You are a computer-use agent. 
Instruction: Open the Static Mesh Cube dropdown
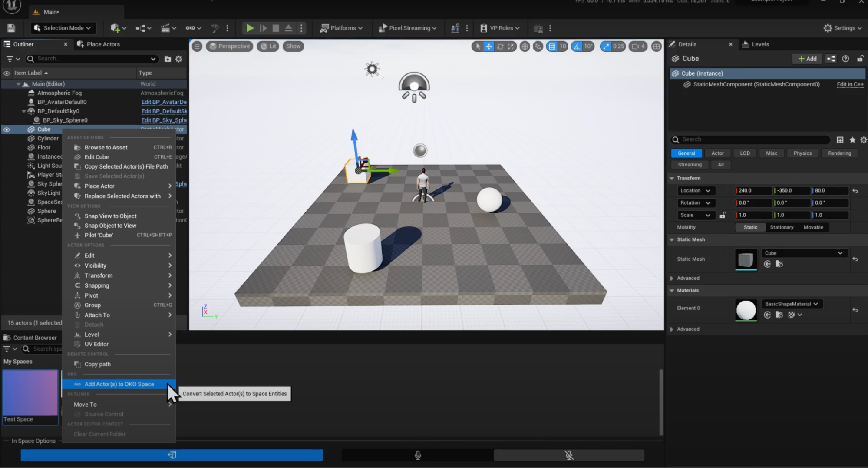click(803, 253)
